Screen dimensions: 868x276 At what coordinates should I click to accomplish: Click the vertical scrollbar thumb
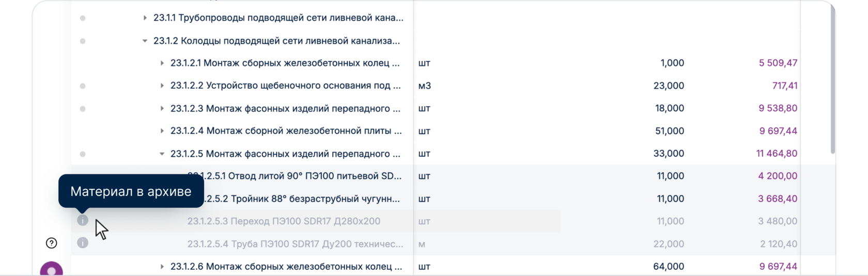click(832, 83)
